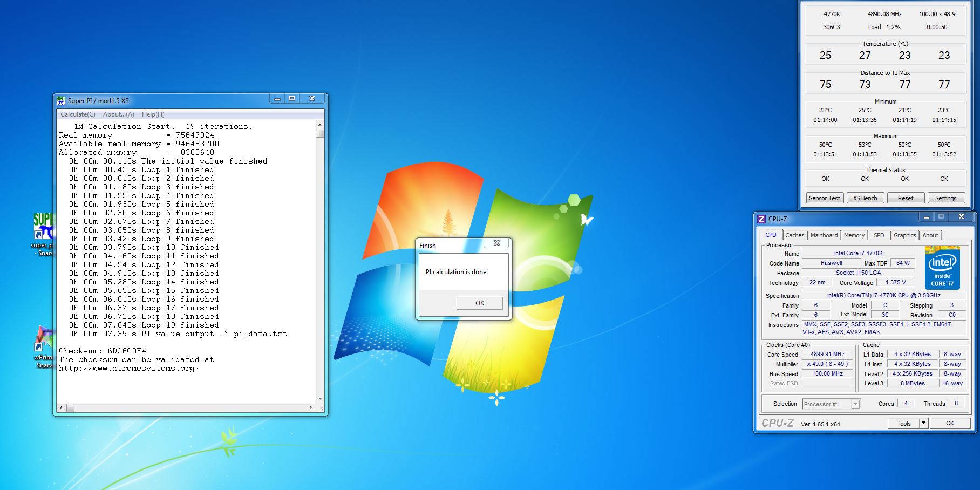Viewport: 980px width, 490px height.
Task: Click the Level 3 cache value 8 MBytes
Action: [x=913, y=383]
